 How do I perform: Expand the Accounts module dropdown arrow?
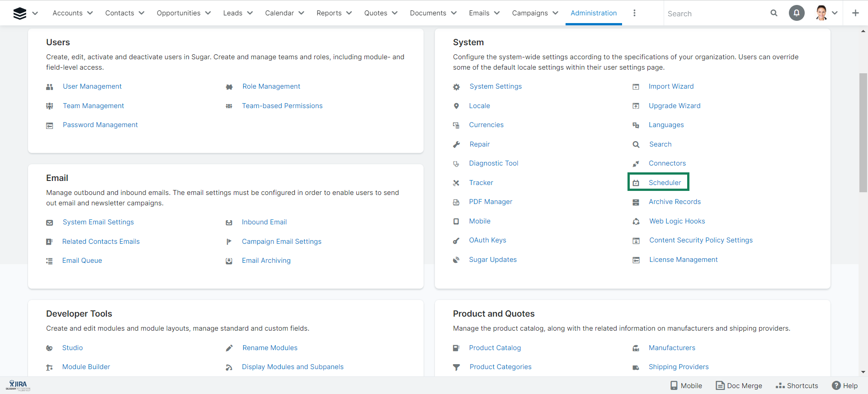(x=90, y=13)
